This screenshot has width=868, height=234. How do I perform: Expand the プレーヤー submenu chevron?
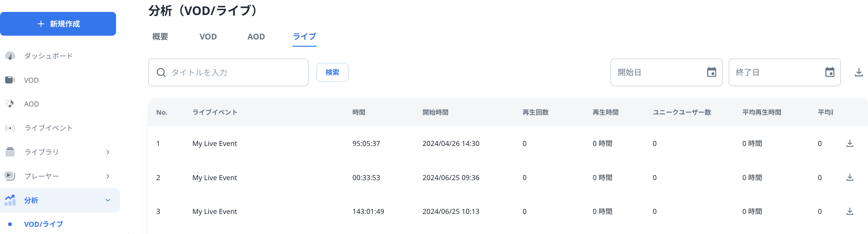coord(108,176)
